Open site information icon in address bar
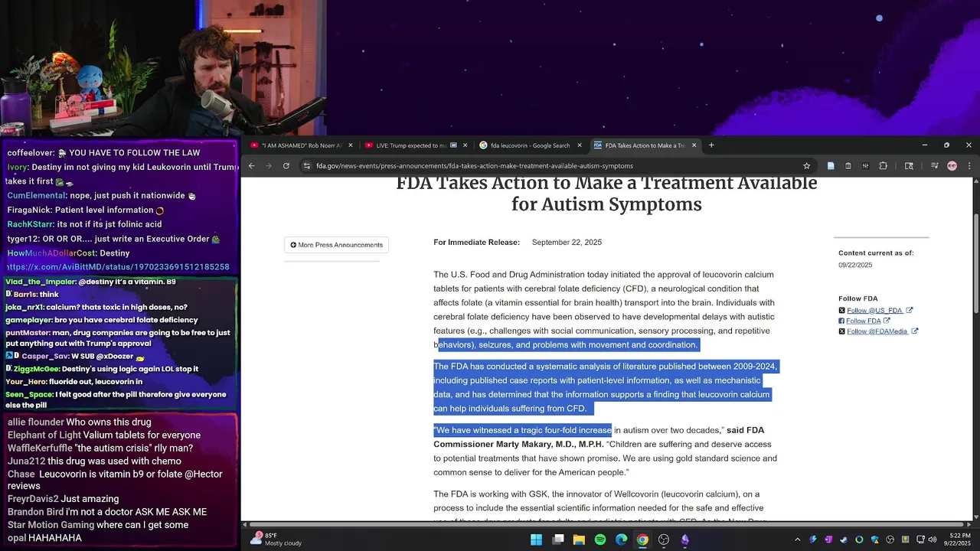Image resolution: width=980 pixels, height=551 pixels. [306, 165]
